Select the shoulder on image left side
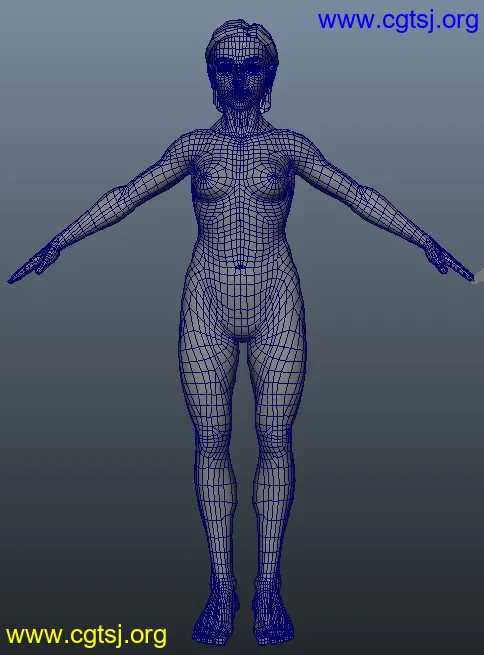The height and width of the screenshot is (655, 484). 179,150
